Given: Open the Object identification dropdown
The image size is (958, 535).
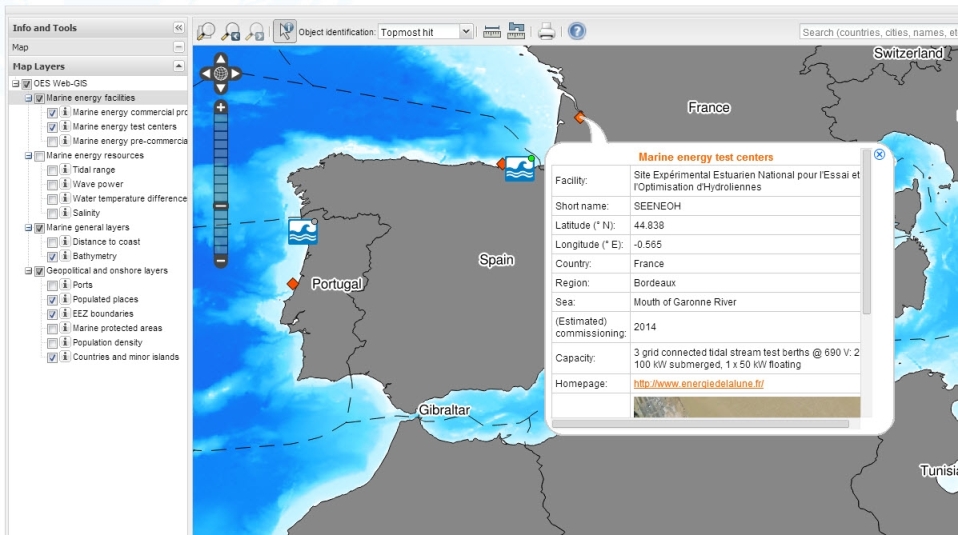Looking at the screenshot, I should pyautogui.click(x=465, y=32).
